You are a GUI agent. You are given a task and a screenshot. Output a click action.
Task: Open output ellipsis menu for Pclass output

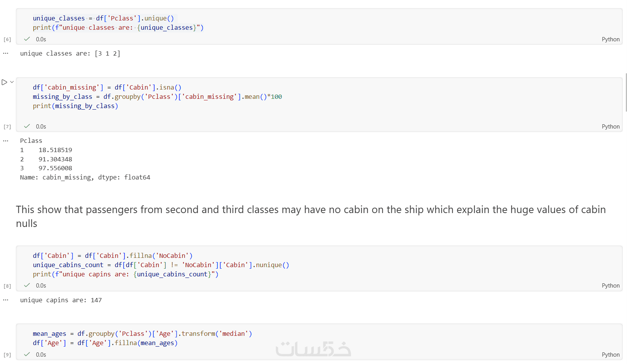coord(5,141)
